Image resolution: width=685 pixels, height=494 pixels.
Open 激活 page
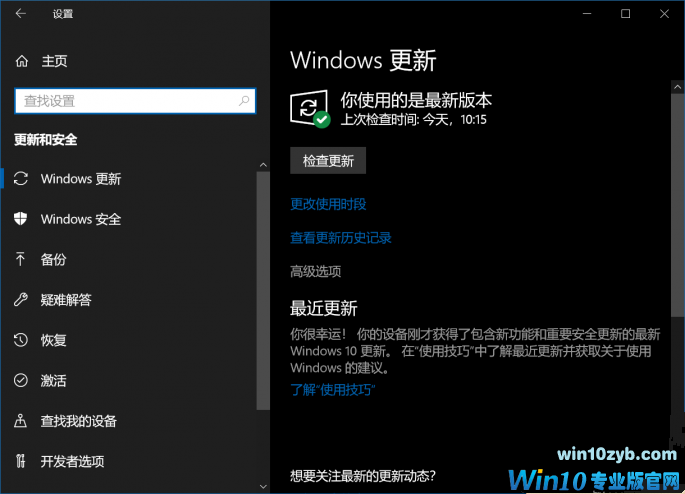53,380
